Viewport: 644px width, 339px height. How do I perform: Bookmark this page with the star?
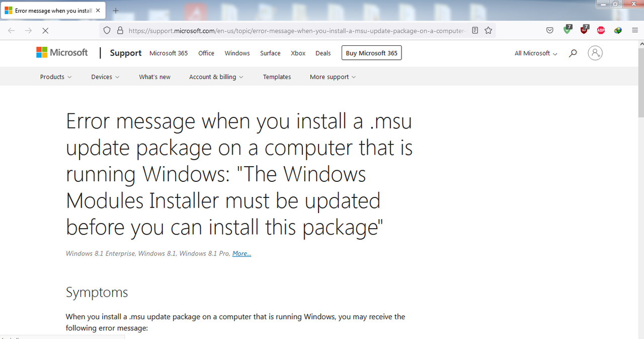[x=488, y=30]
